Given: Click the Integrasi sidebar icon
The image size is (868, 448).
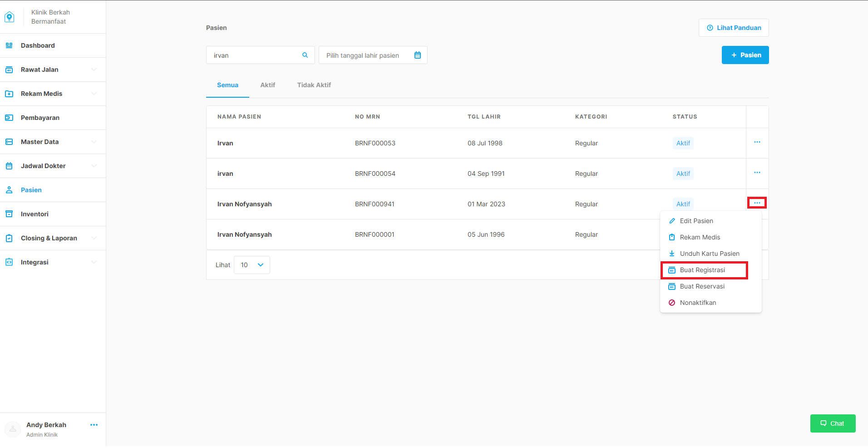Looking at the screenshot, I should click(9, 262).
